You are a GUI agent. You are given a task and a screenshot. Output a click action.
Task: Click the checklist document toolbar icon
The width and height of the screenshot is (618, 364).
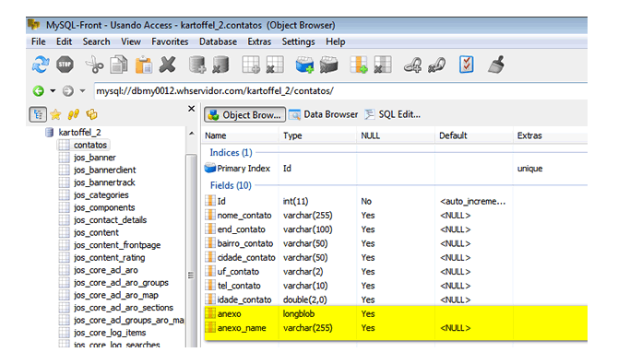466,65
